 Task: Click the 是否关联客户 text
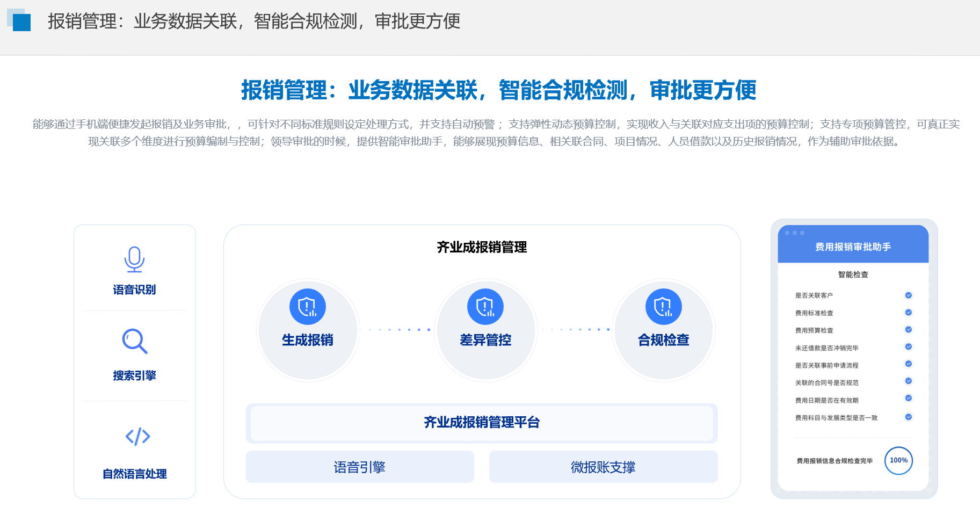[x=814, y=295]
